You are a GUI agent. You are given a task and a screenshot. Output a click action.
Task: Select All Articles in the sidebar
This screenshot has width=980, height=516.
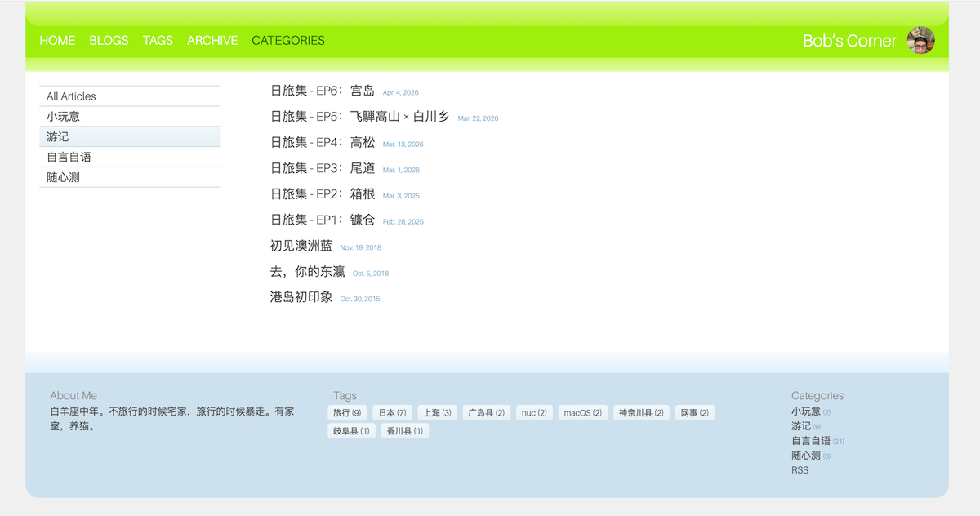click(x=71, y=96)
